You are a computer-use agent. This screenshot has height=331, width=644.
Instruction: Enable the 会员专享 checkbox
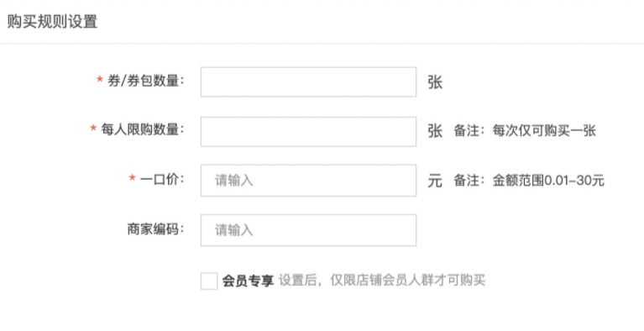(x=209, y=281)
